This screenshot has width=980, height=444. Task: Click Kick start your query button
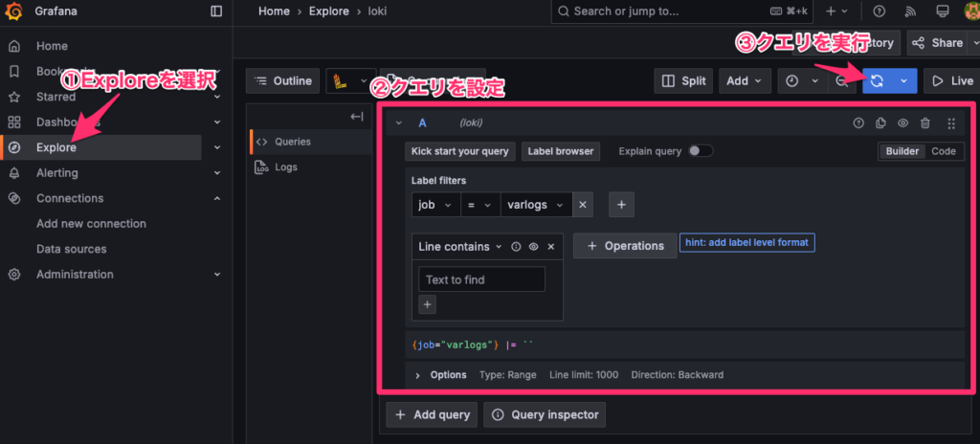pyautogui.click(x=460, y=151)
